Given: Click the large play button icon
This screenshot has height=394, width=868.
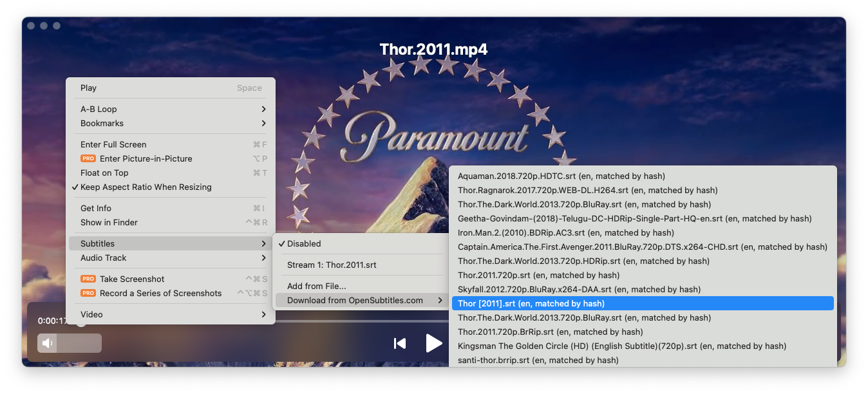Looking at the screenshot, I should [x=434, y=343].
